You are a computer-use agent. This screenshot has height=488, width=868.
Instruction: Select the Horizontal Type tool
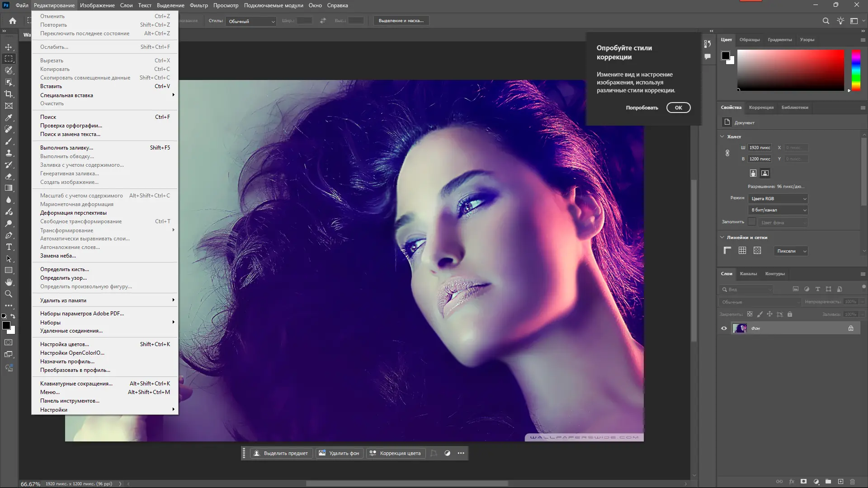click(9, 247)
